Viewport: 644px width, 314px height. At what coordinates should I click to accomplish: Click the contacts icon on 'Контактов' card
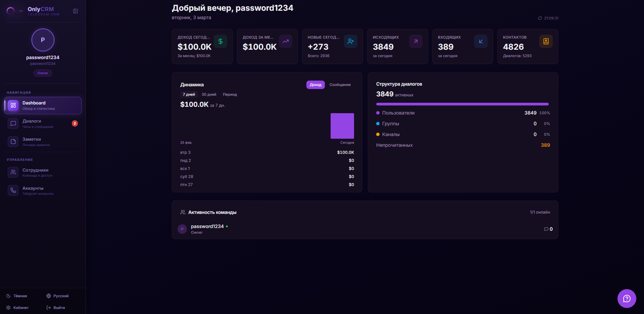[x=546, y=41]
